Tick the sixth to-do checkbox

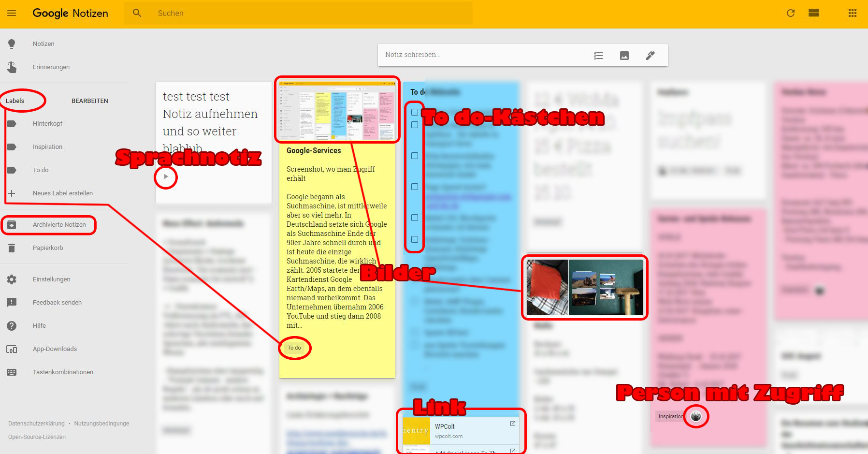point(415,239)
